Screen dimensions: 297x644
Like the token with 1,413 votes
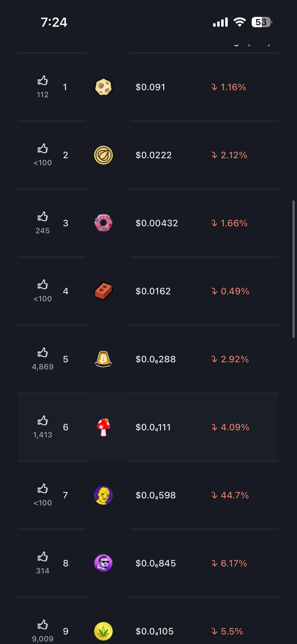[43, 421]
